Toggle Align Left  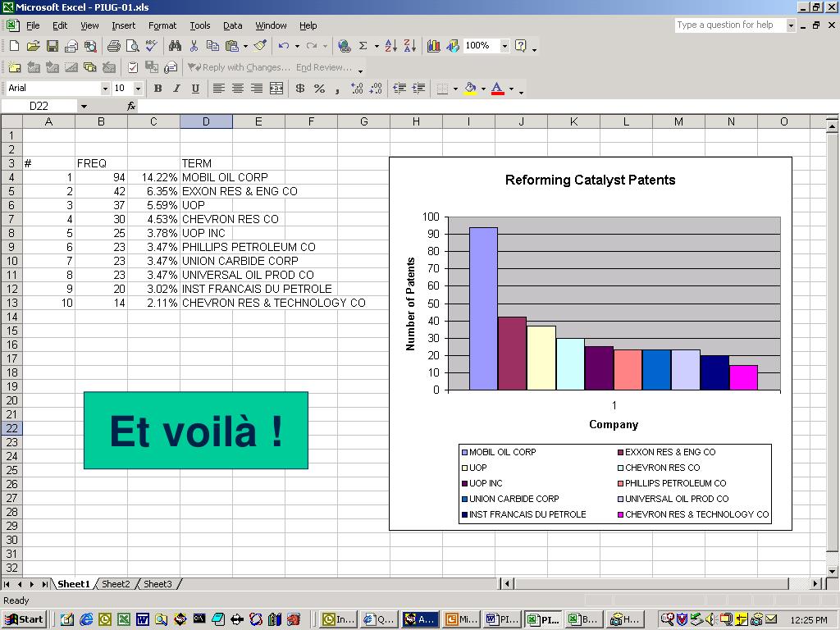[218, 89]
